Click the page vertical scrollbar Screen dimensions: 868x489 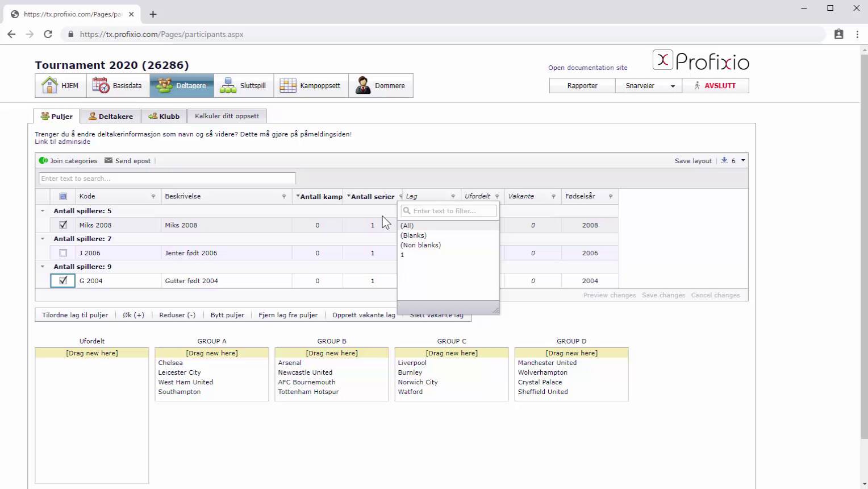tap(864, 247)
